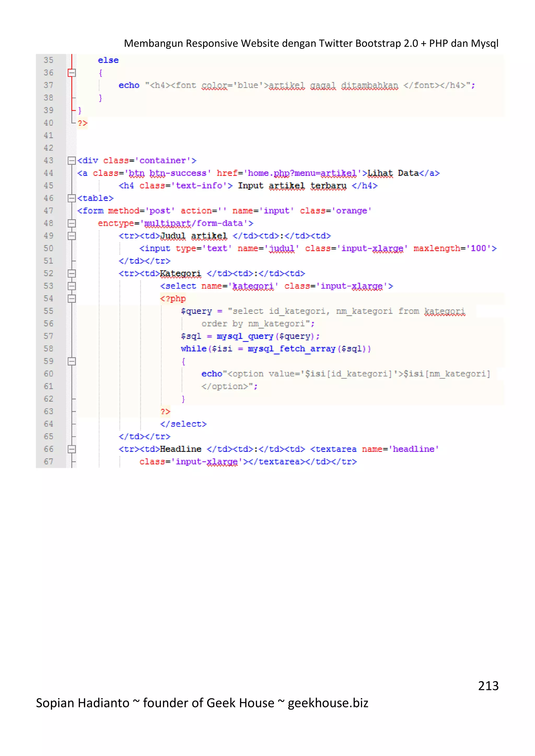Click the 'while' keyword on line 58
The image size is (535, 756).
(194, 349)
